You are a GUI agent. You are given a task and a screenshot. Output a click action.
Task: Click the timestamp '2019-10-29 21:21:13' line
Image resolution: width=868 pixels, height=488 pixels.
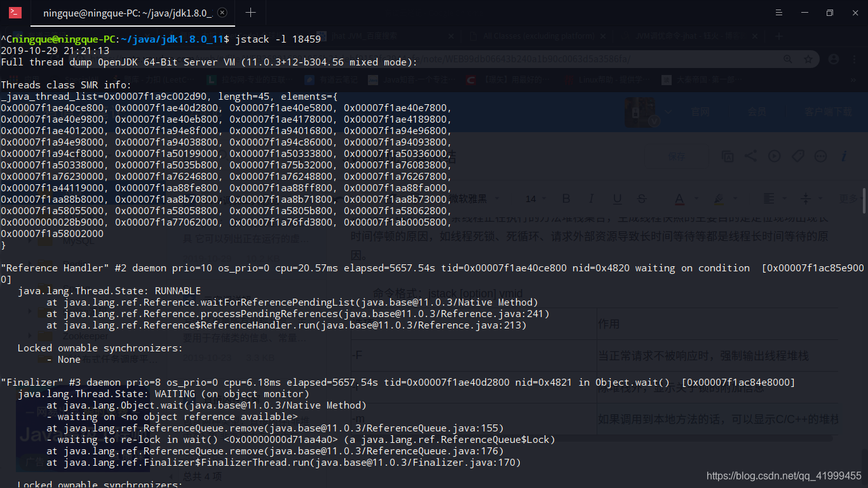click(55, 51)
